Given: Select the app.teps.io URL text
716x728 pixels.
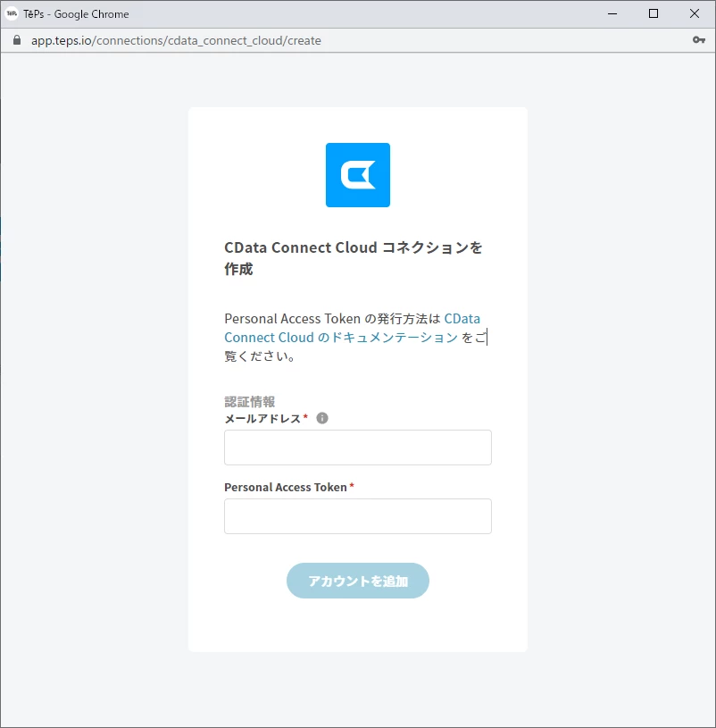Looking at the screenshot, I should [177, 41].
